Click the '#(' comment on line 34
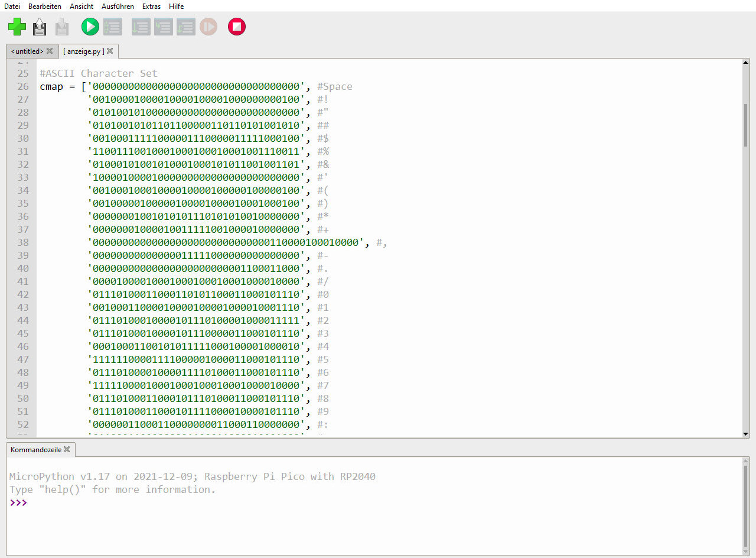The width and height of the screenshot is (756, 558). 323,190
